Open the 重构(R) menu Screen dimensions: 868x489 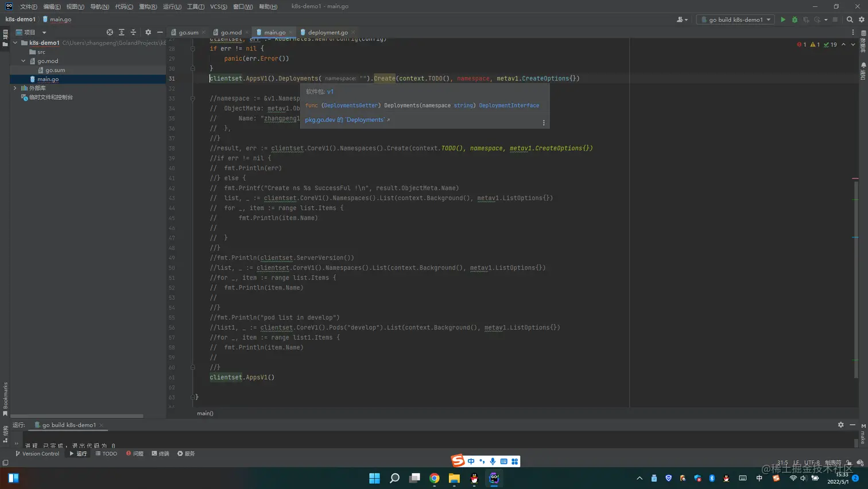pos(148,6)
